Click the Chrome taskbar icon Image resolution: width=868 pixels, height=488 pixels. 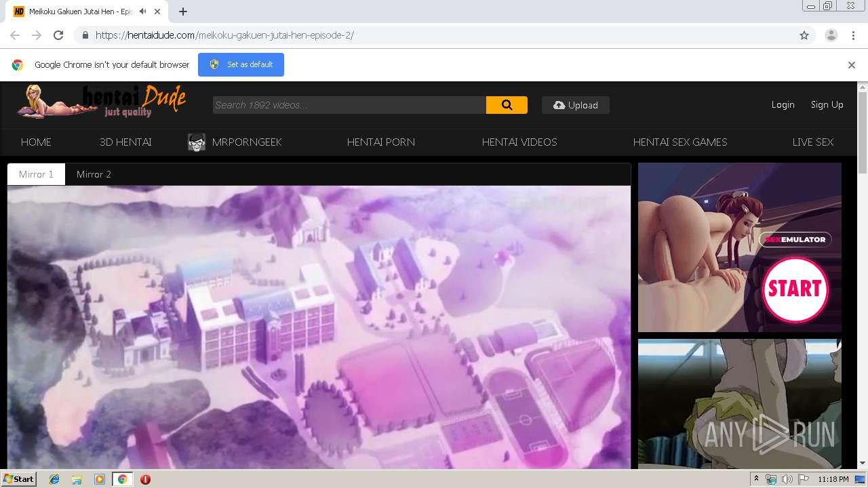click(x=122, y=479)
